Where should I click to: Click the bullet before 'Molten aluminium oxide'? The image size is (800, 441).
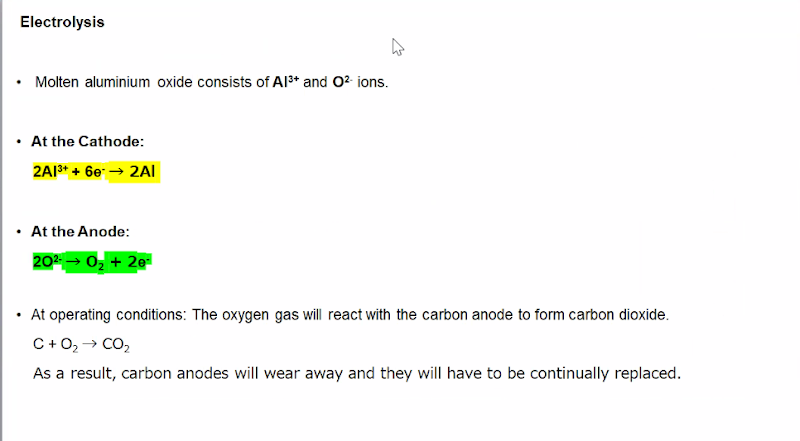(19, 83)
